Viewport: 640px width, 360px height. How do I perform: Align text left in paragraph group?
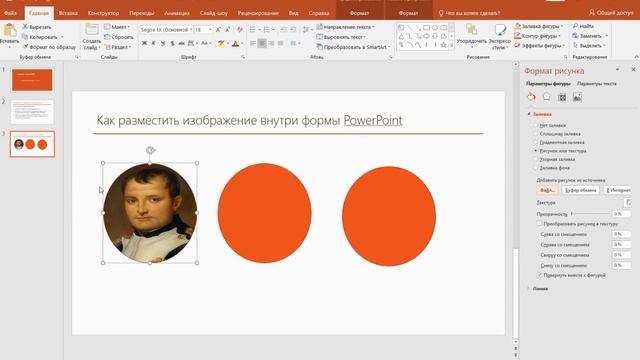click(253, 43)
